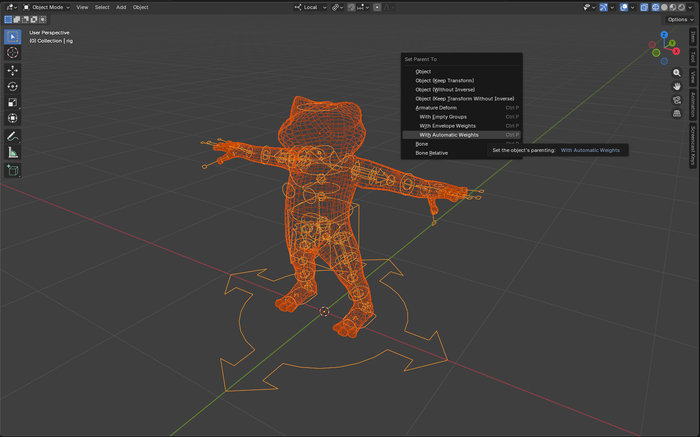Click the zoom magnifier viewport icon
Screen dimensions: 700x437
[x=677, y=73]
